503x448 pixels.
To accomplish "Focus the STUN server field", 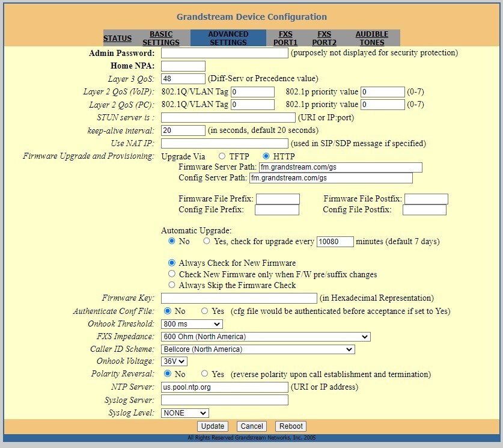I will point(228,117).
